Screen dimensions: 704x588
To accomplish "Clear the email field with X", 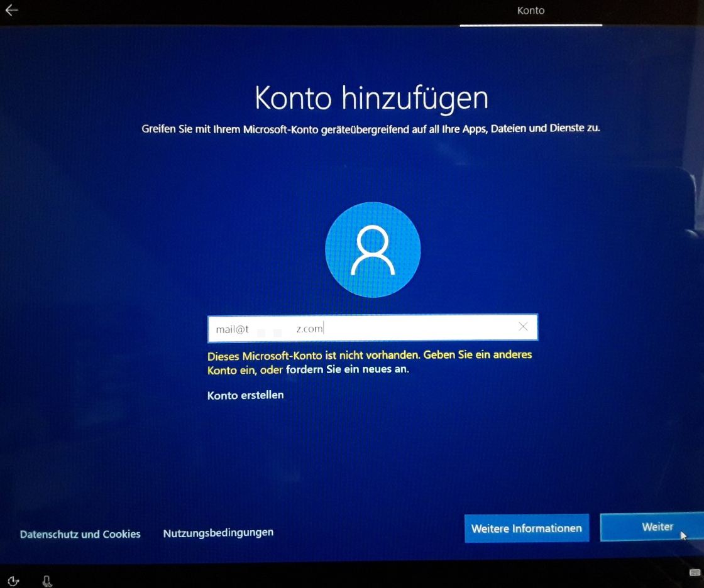I will 523,327.
